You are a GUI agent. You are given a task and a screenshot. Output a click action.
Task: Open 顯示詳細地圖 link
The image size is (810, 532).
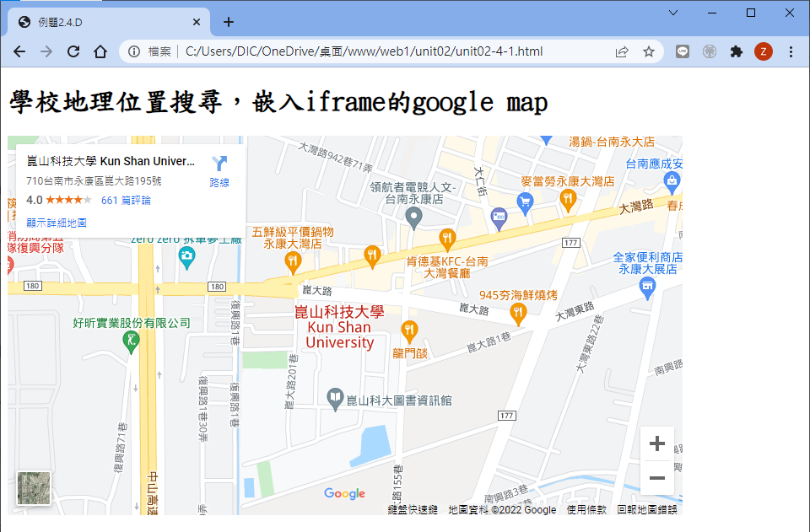tap(57, 223)
